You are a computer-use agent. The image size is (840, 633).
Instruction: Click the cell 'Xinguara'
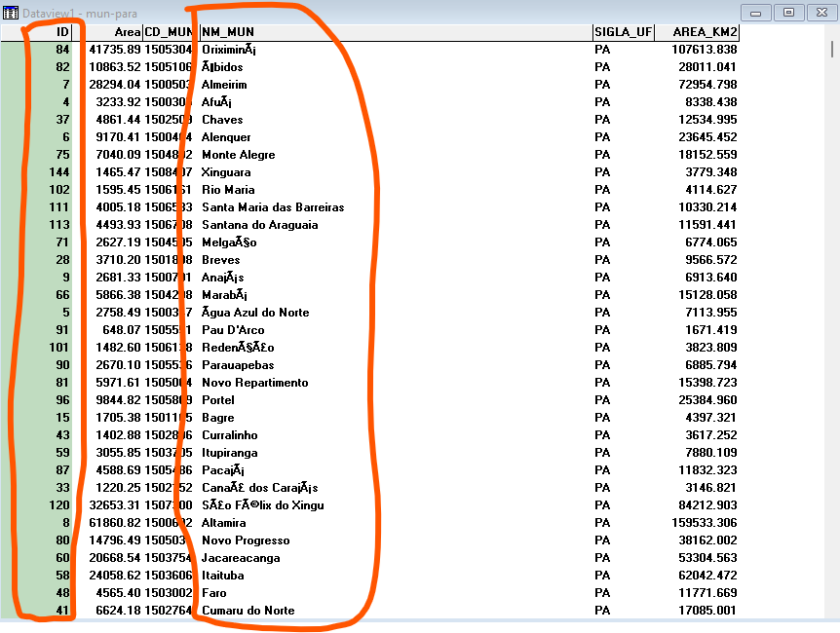point(226,172)
